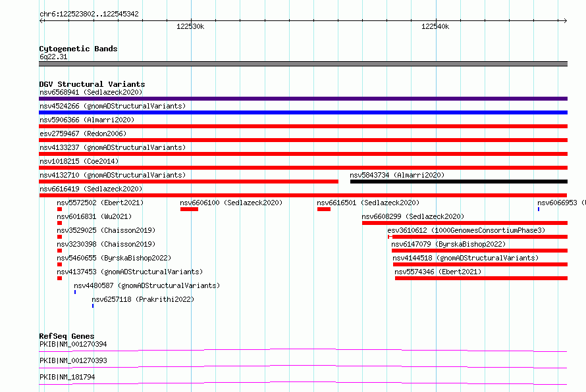Select the red nsv5574346 variant bar
The image size is (586, 392).
(x=481, y=278)
